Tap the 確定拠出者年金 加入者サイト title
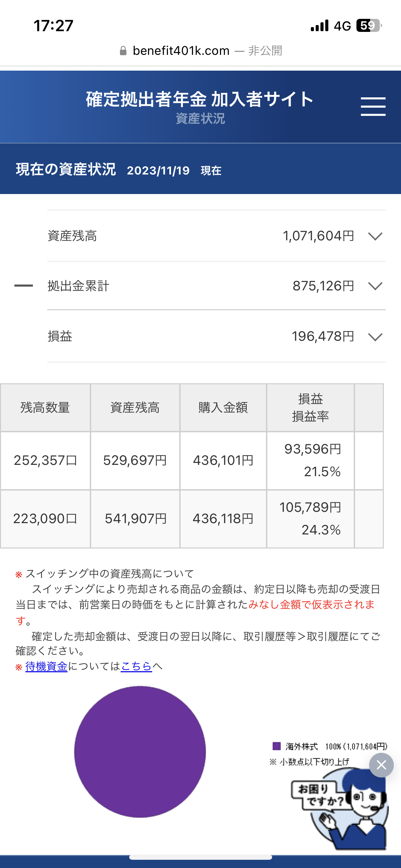This screenshot has height=868, width=401. (199, 99)
